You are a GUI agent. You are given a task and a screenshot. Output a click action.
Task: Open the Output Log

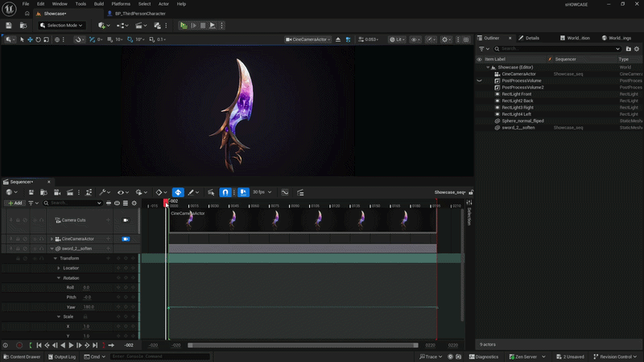[x=62, y=357]
